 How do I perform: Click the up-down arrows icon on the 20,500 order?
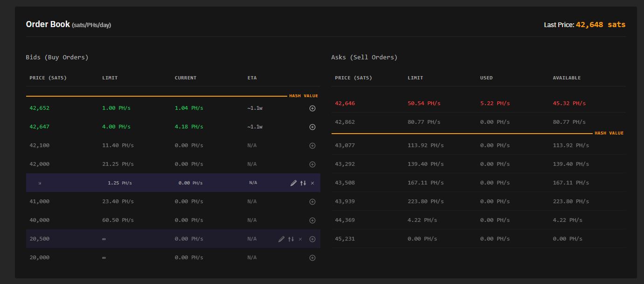click(291, 239)
